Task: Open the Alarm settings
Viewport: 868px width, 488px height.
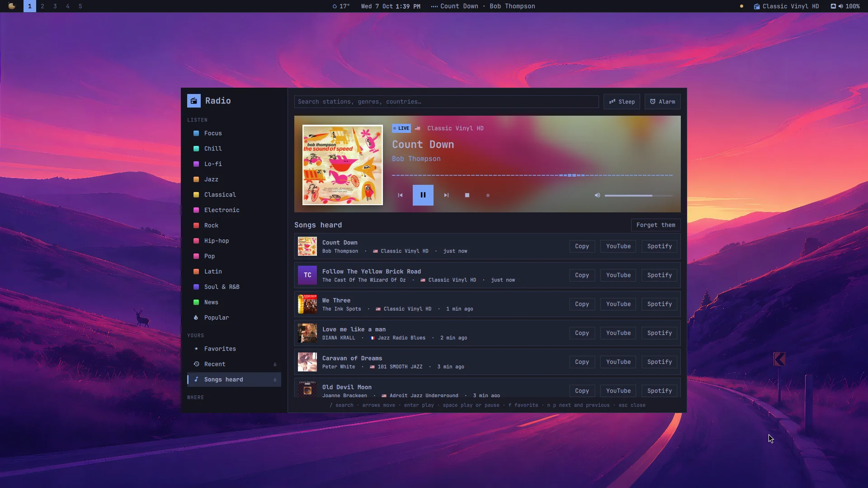Action: point(662,102)
